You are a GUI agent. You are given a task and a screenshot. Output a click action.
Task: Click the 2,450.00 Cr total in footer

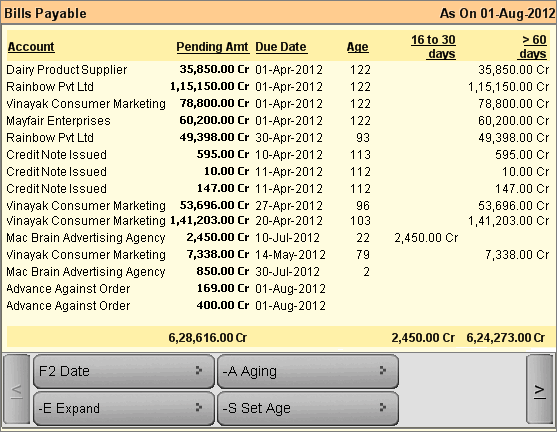click(423, 338)
